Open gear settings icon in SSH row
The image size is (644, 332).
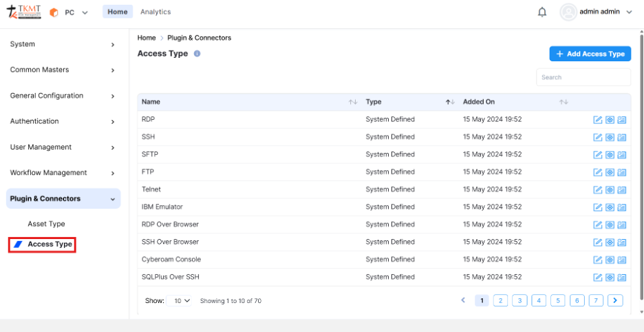click(610, 137)
